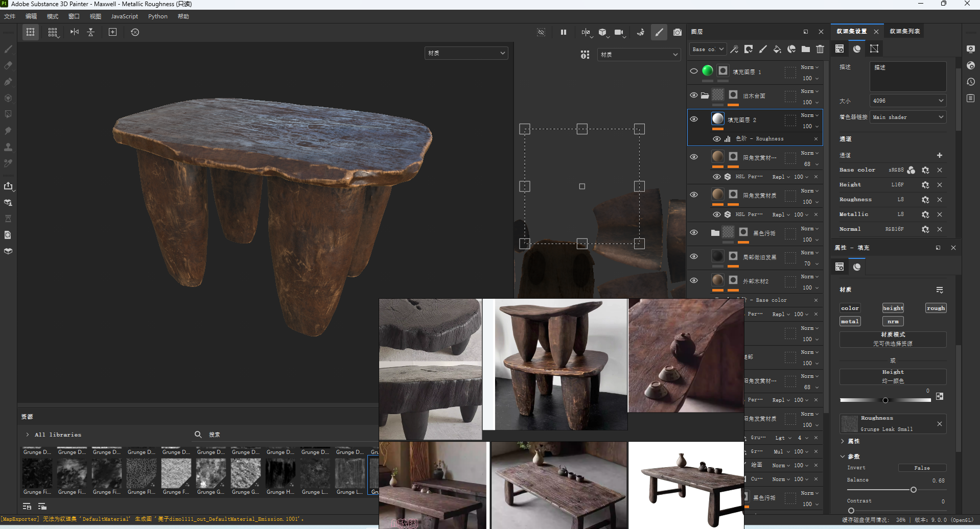
Task: Add a fill layer with the bucket icon
Action: (x=777, y=49)
